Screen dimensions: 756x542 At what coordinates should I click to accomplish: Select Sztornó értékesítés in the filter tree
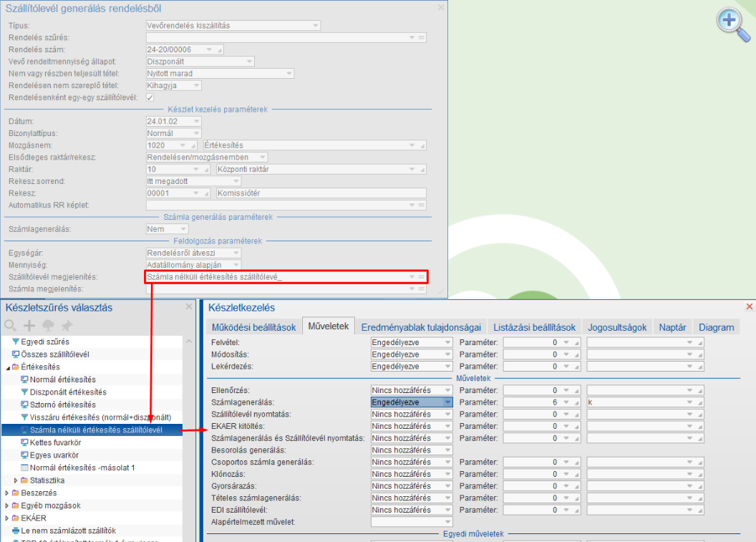coord(62,405)
